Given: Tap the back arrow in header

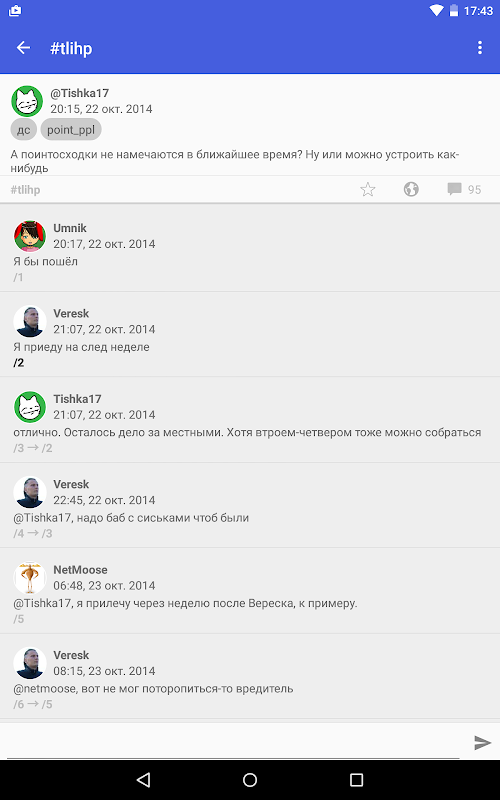Looking at the screenshot, I should pyautogui.click(x=23, y=48).
